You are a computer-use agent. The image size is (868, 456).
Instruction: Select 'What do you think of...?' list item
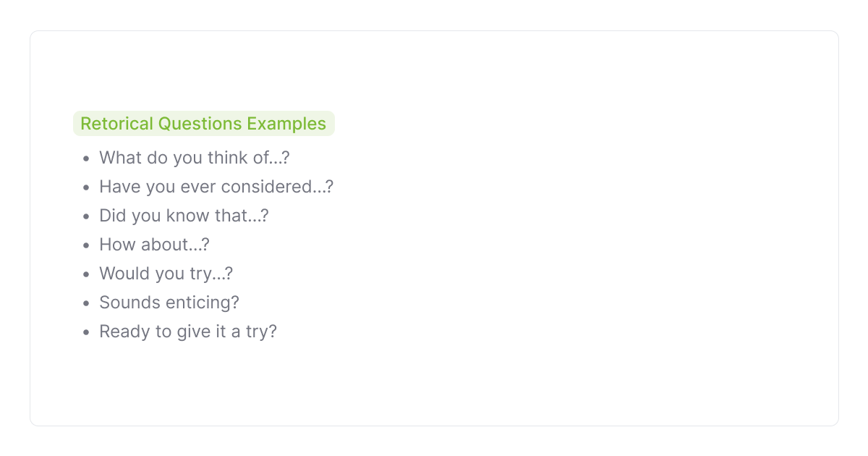(194, 158)
